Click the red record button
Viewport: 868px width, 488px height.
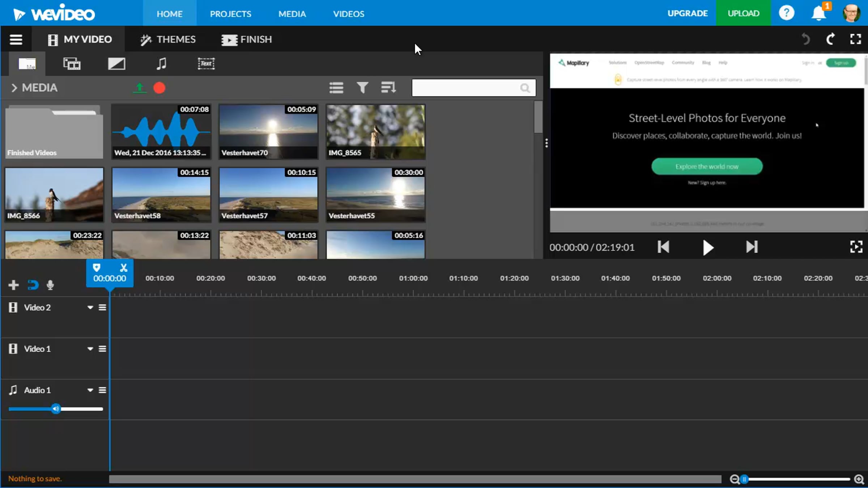coord(159,88)
